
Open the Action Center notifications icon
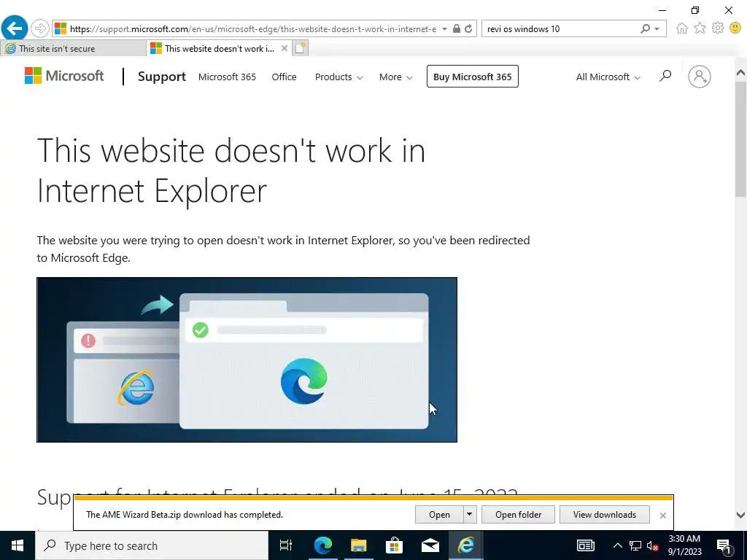pos(724,545)
